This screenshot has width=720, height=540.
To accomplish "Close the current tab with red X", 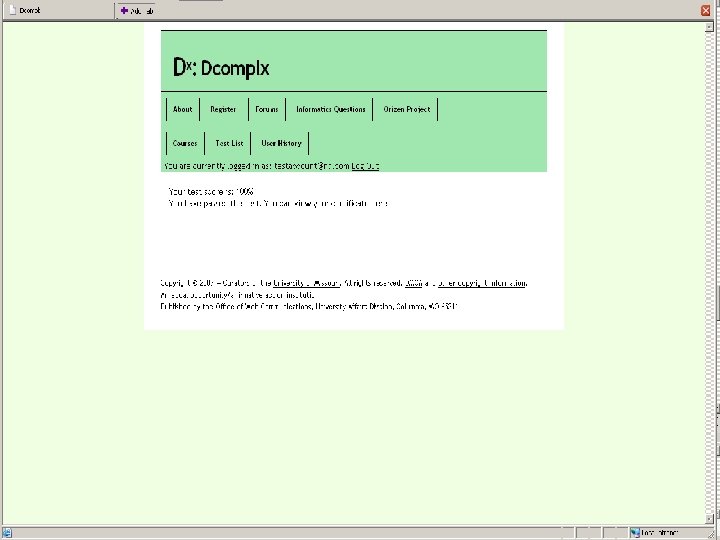I will (x=706, y=11).
